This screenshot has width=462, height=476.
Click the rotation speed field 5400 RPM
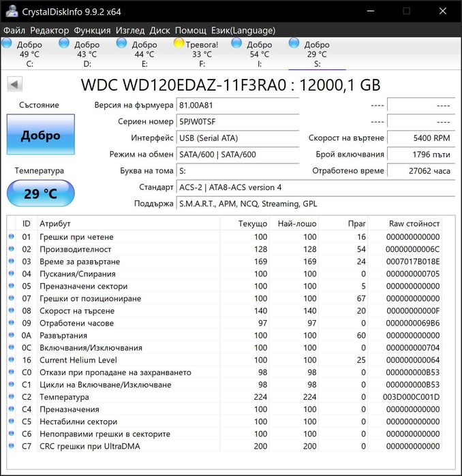421,138
